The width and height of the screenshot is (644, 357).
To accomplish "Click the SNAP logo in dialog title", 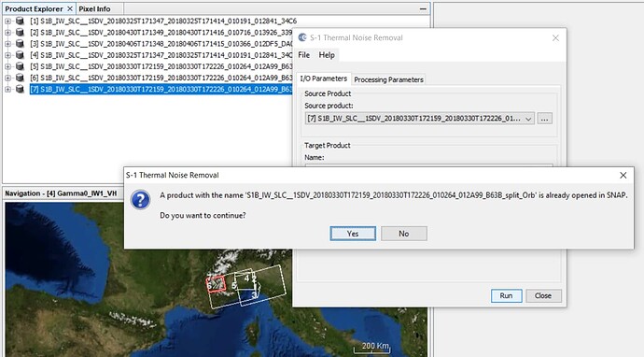I will point(302,37).
